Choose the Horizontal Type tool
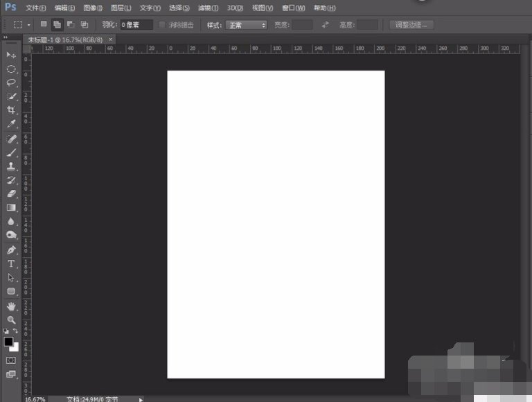532x402 pixels. click(x=11, y=264)
